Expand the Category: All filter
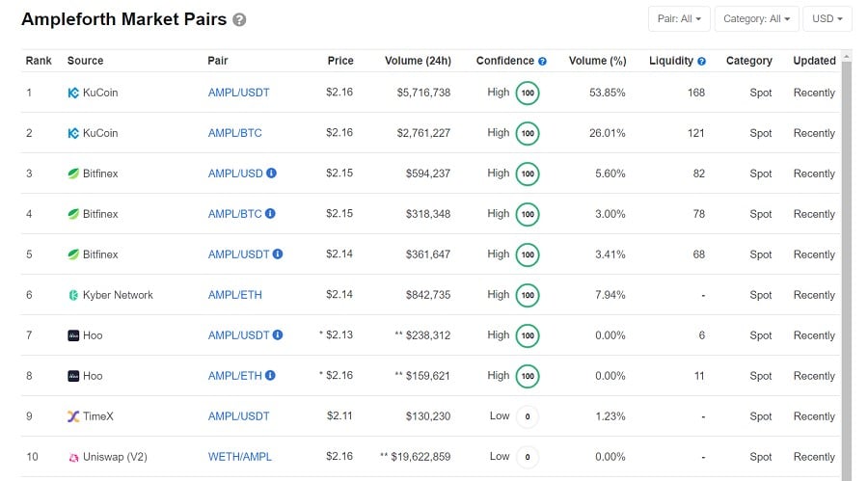Image resolution: width=868 pixels, height=481 pixels. coord(758,18)
